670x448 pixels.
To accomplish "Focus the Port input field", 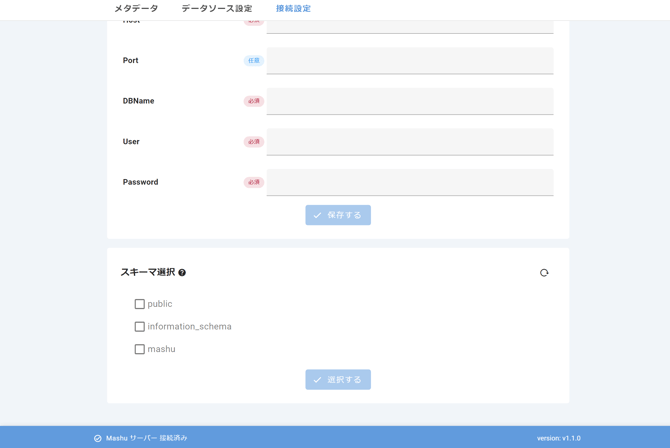I will point(409,61).
